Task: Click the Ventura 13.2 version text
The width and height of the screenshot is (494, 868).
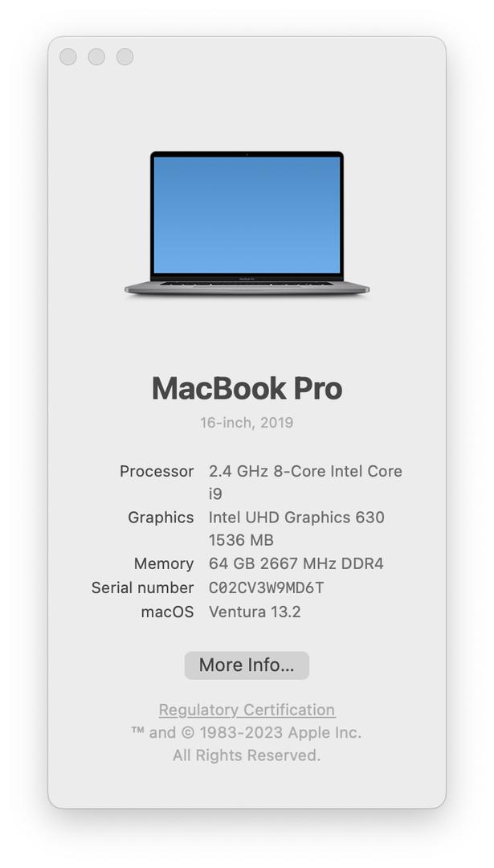Action: [x=255, y=612]
